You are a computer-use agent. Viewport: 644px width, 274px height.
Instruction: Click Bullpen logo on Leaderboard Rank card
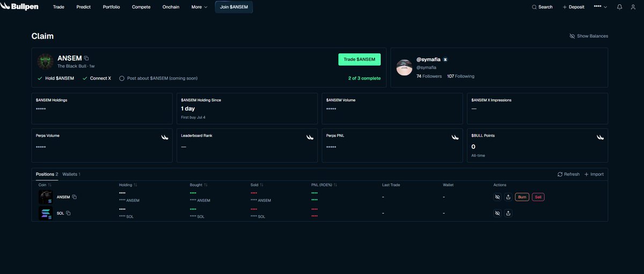[310, 137]
